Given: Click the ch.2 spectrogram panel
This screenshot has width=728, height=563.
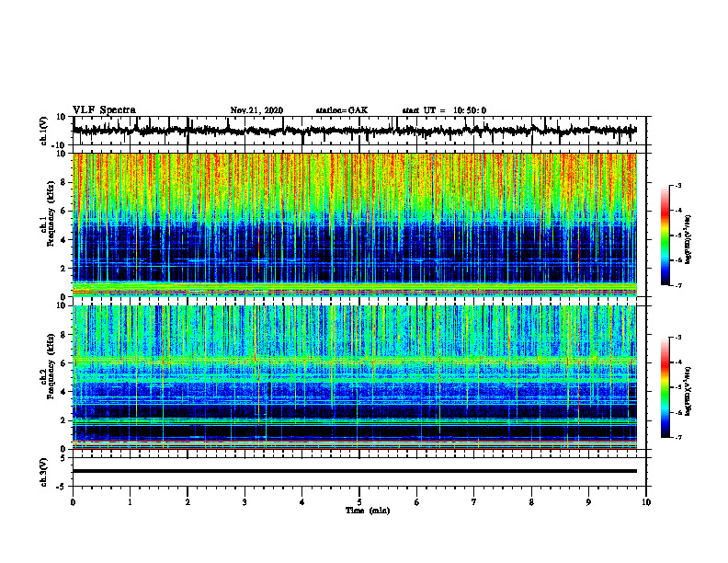Looking at the screenshot, I should tap(355, 377).
